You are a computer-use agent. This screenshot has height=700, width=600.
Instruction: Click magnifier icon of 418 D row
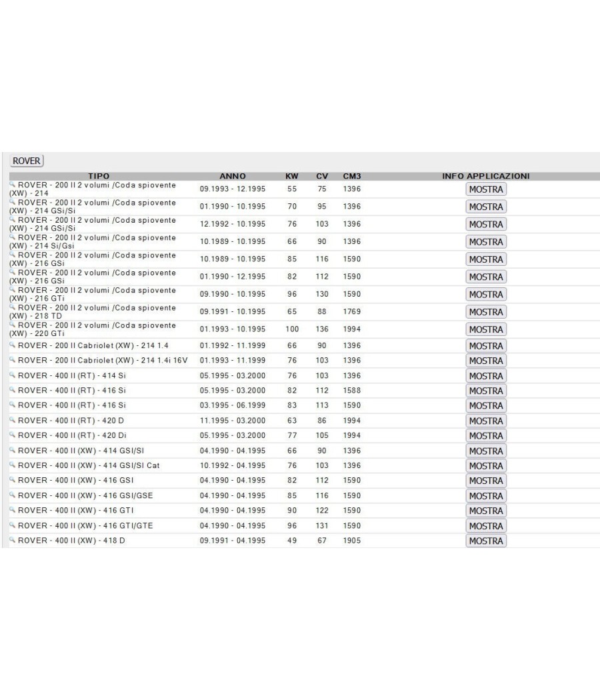13,540
